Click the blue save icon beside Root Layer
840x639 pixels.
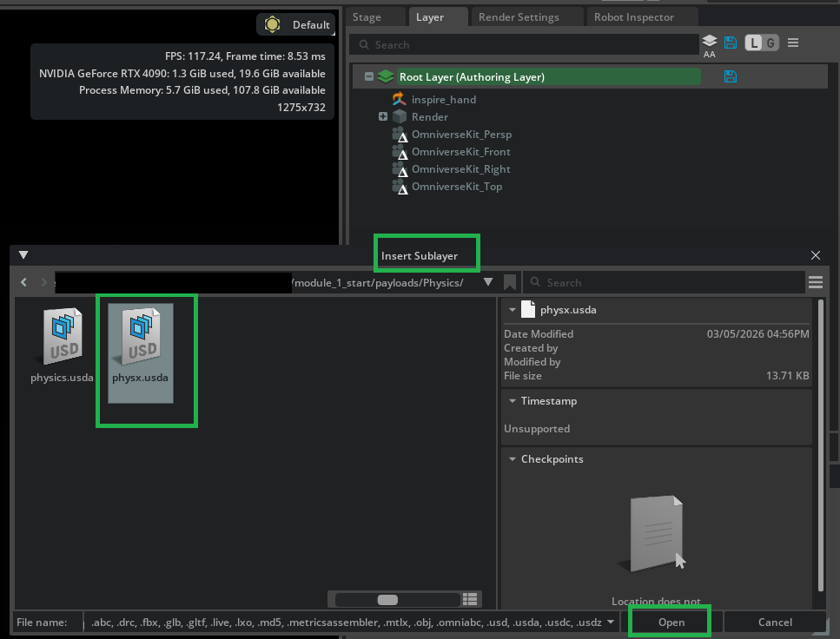(x=730, y=76)
